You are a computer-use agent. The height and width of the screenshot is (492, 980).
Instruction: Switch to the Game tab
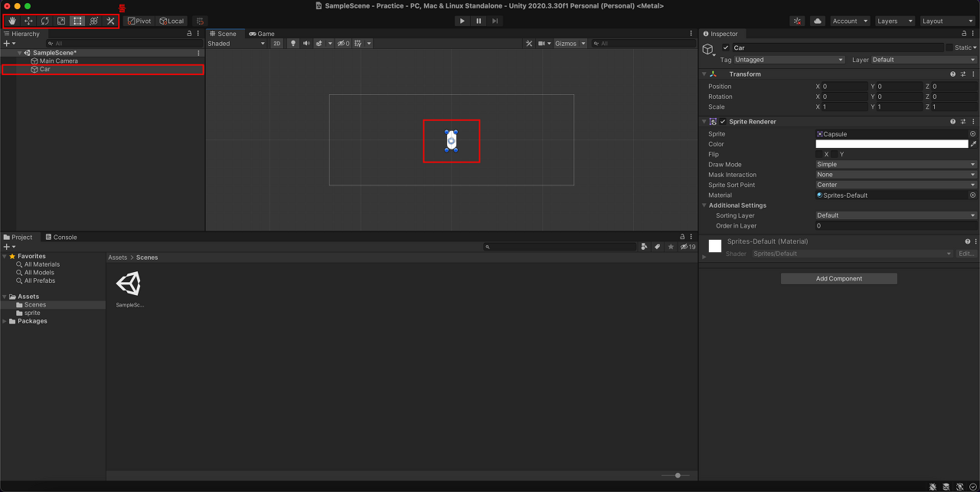coord(261,34)
